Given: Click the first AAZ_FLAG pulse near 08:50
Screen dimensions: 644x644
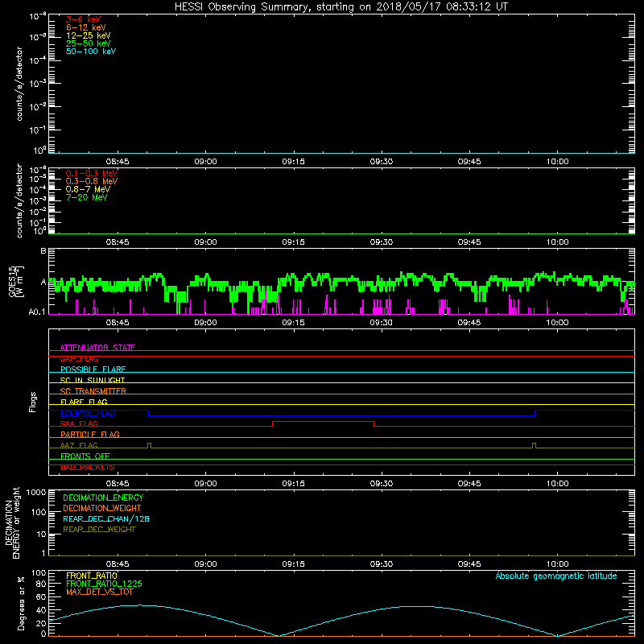Looking at the screenshot, I should tap(149, 445).
